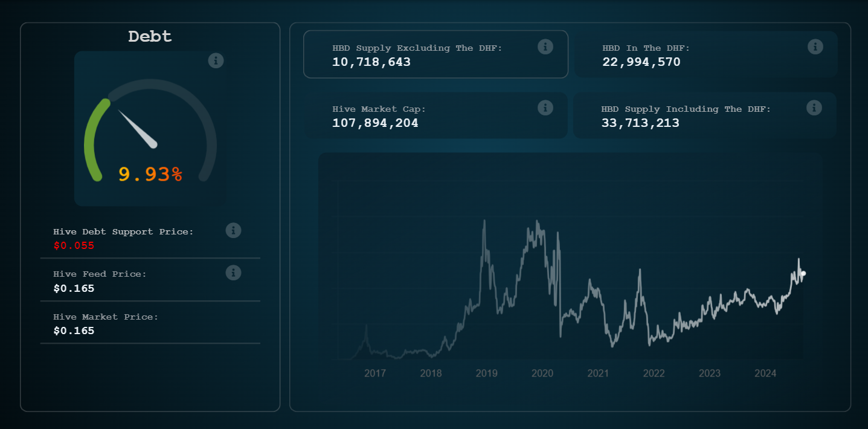The image size is (868, 429).
Task: Click the 2018 label on the chart axis
Action: coord(431,373)
